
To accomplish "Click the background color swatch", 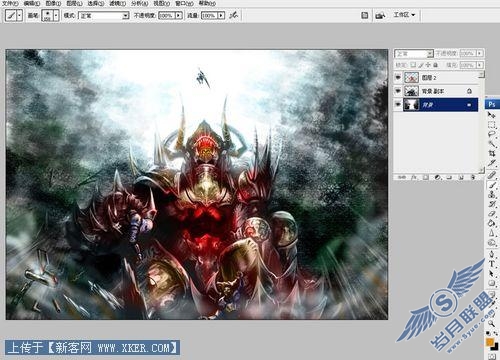I will pos(495,347).
